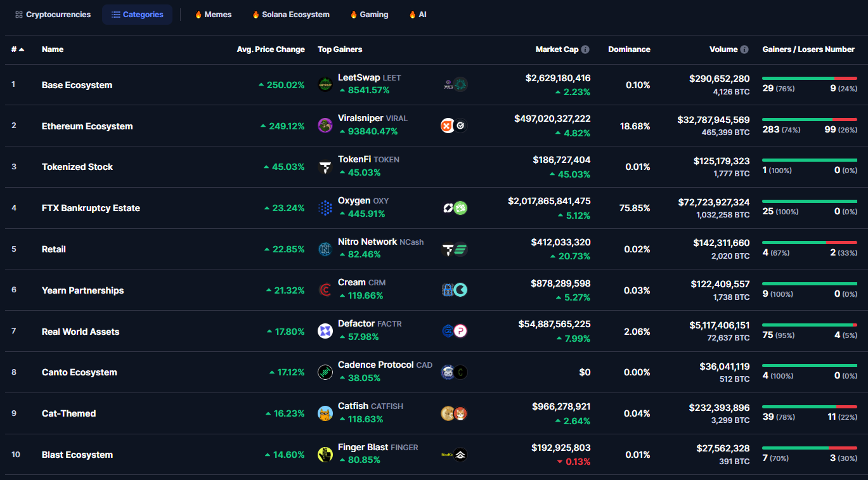868x480 pixels.
Task: Open the Cat-Themed category
Action: coord(69,413)
